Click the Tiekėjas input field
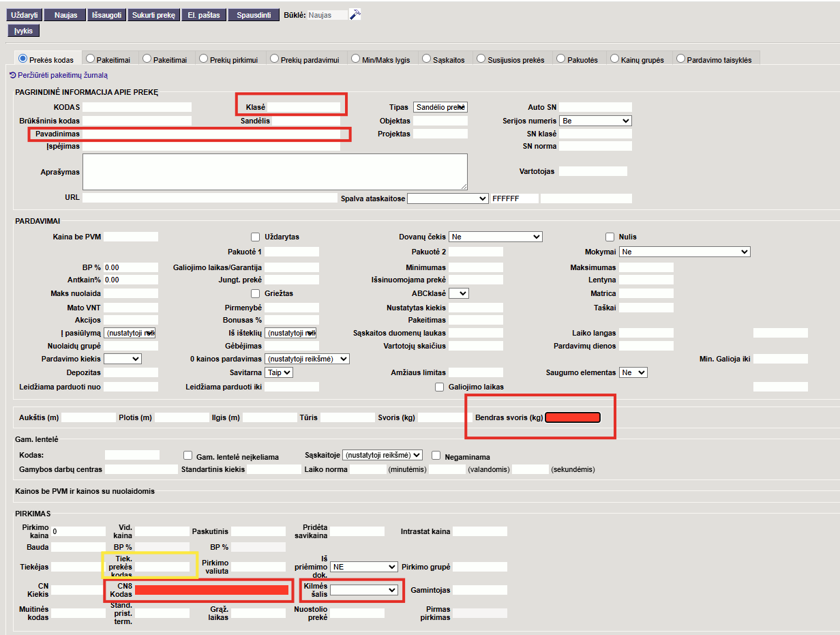This screenshot has height=635, width=840. (78, 567)
